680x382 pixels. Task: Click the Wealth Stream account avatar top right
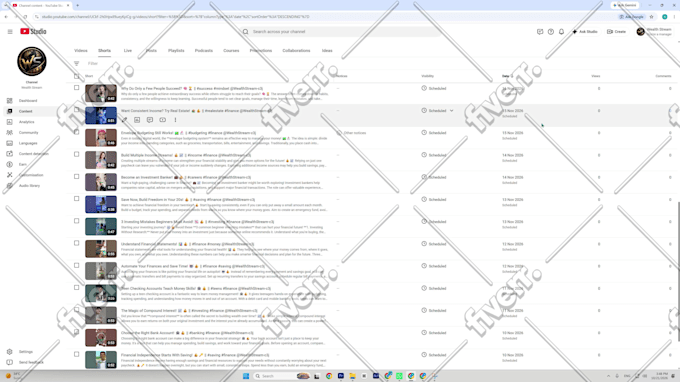pos(641,32)
